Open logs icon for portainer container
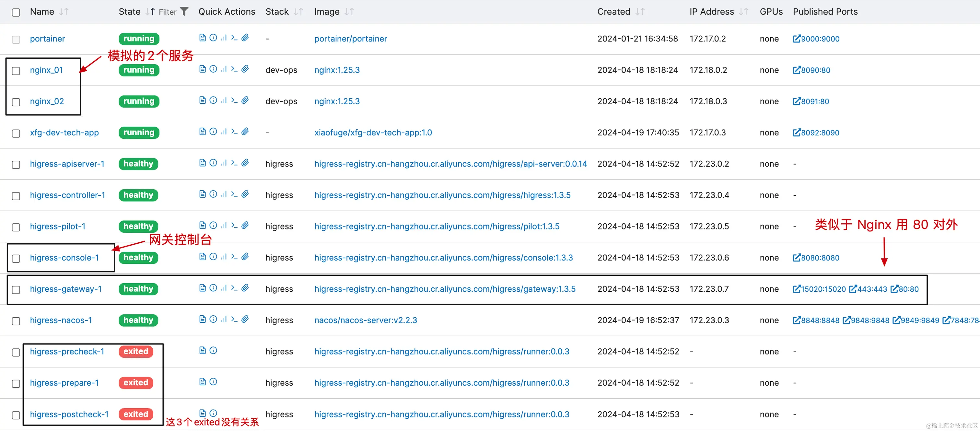 [203, 38]
